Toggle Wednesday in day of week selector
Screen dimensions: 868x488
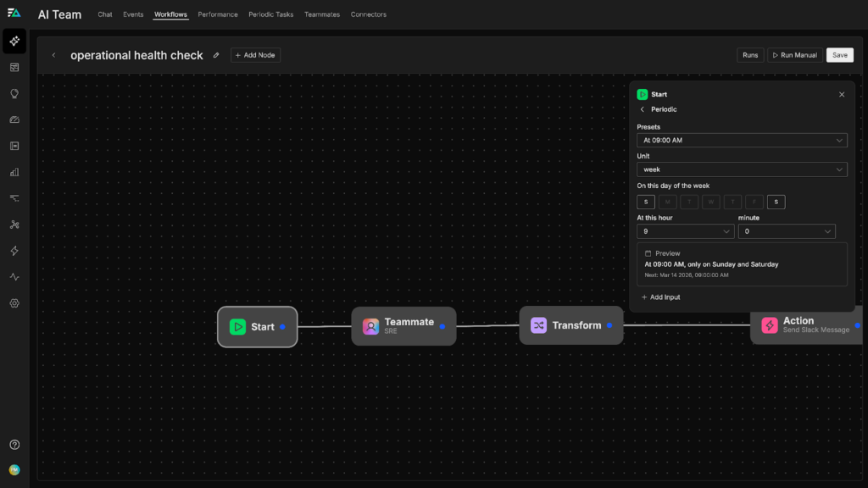pos(711,202)
